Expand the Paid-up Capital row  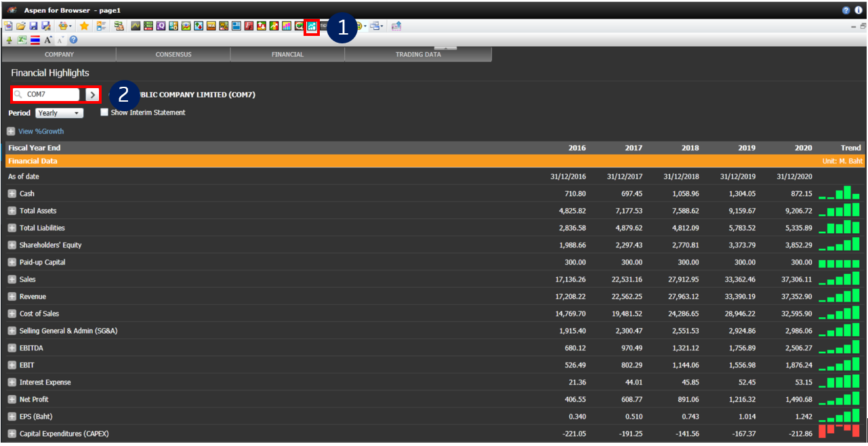coord(12,262)
